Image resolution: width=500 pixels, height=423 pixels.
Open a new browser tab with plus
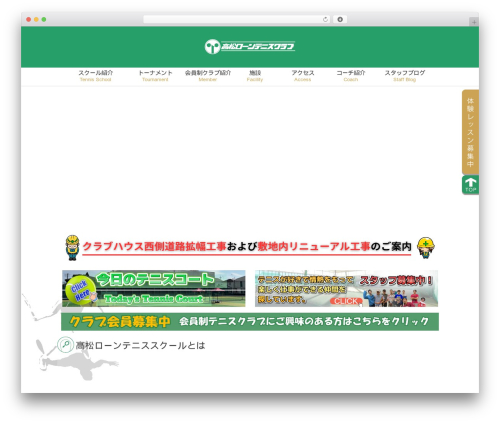[x=474, y=22]
